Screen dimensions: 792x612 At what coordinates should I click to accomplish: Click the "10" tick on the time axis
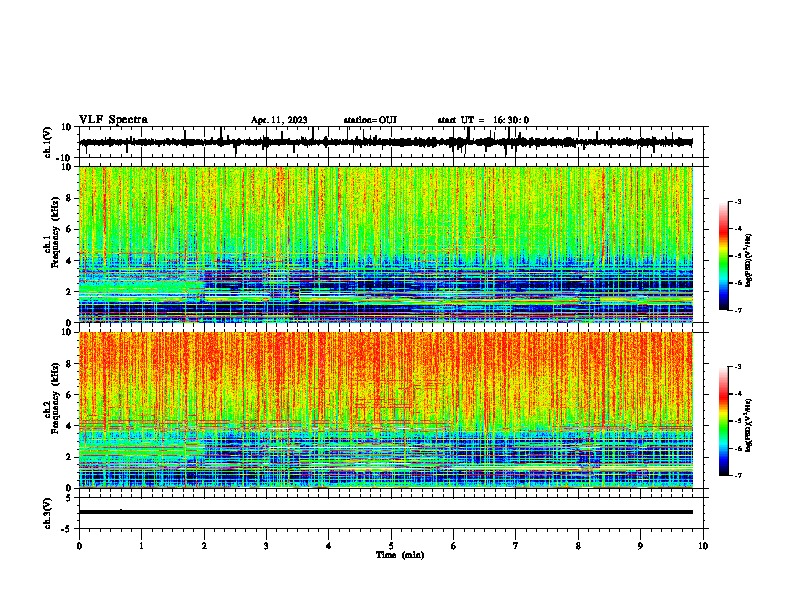[703, 546]
